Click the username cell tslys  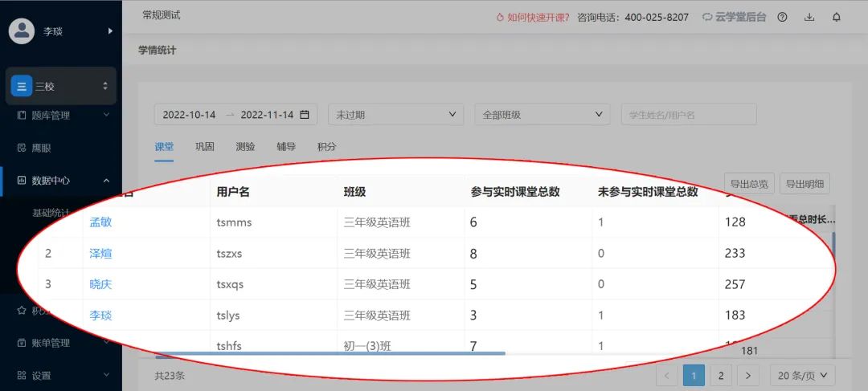pyautogui.click(x=228, y=316)
